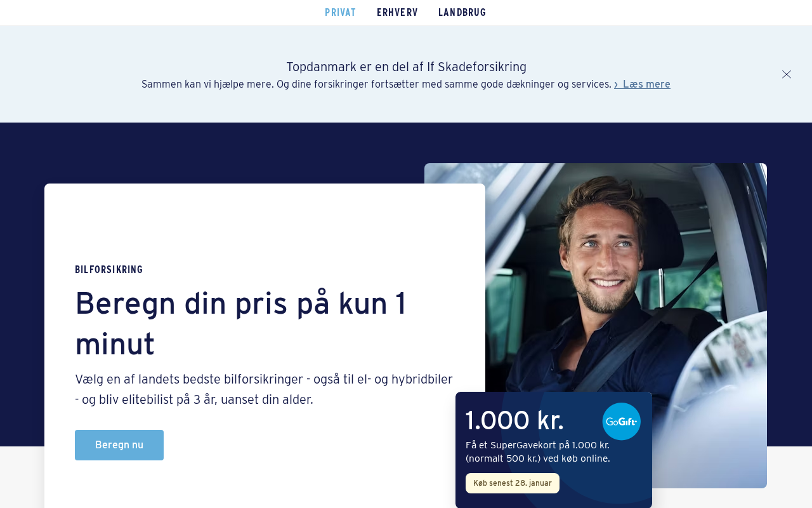This screenshot has width=812, height=508.
Task: Start calculation with Beregn nu button
Action: point(119,445)
